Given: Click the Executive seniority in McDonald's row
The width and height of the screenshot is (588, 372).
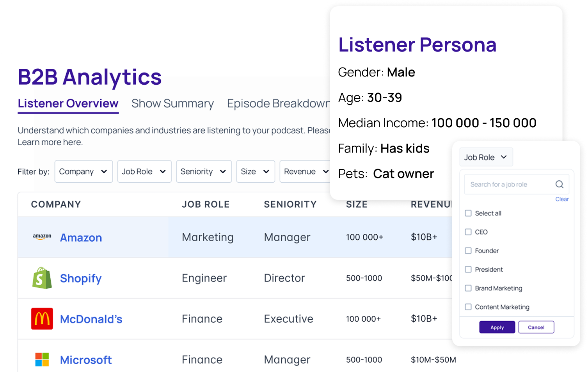Looking at the screenshot, I should point(288,319).
